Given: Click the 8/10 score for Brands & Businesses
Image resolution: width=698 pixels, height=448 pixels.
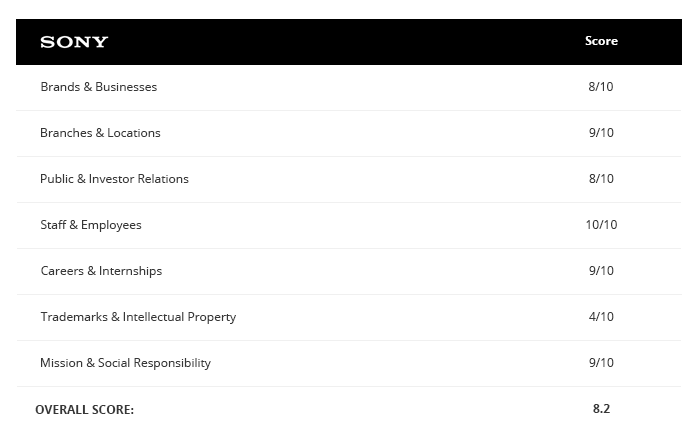Looking at the screenshot, I should pyautogui.click(x=601, y=87).
